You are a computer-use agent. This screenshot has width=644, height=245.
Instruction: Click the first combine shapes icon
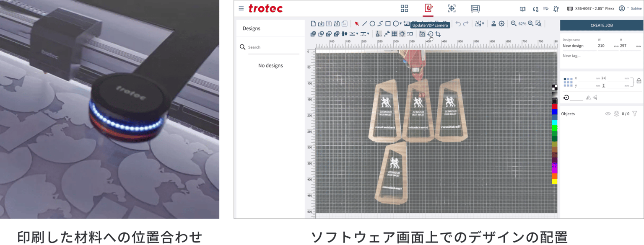pos(313,34)
